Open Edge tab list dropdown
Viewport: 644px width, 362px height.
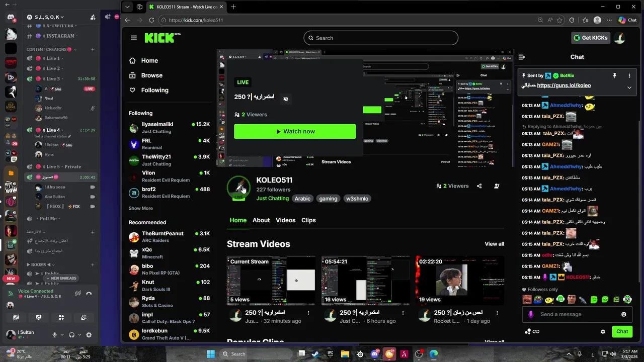(x=128, y=7)
